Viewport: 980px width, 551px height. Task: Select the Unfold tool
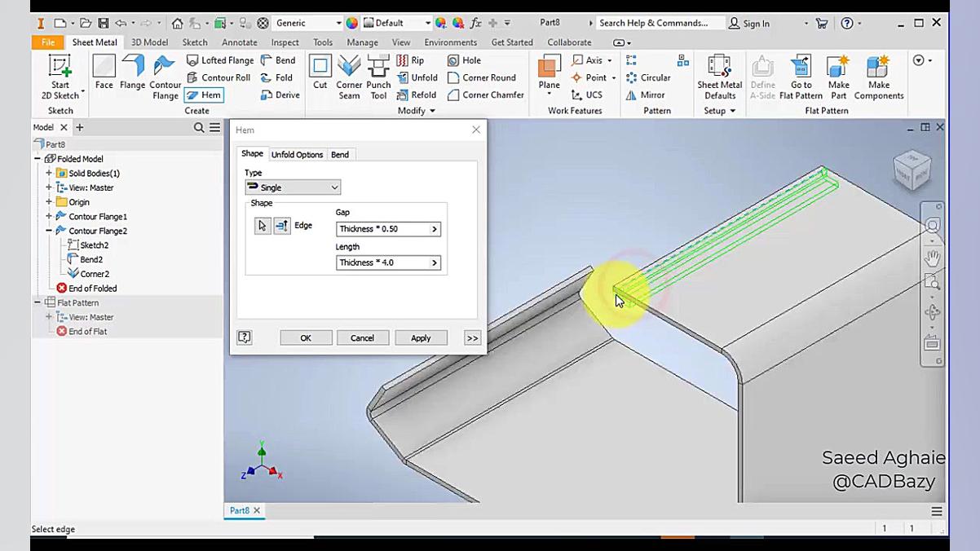[x=417, y=77]
